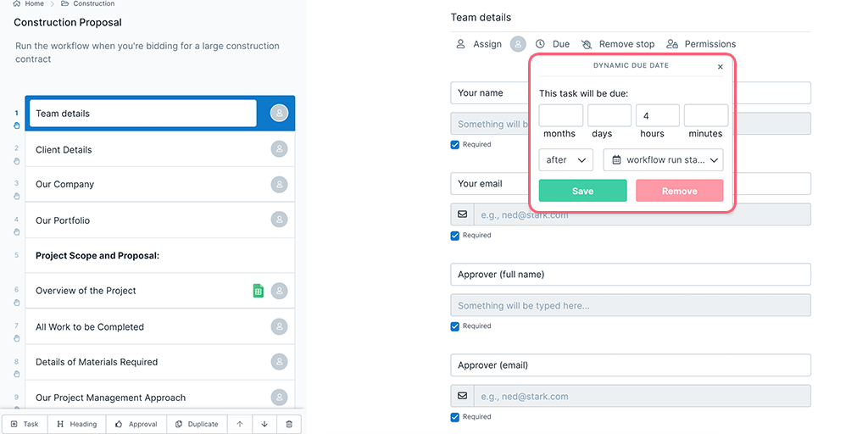868x434 pixels.
Task: Select the All Work to be Completed task
Action: tap(90, 326)
